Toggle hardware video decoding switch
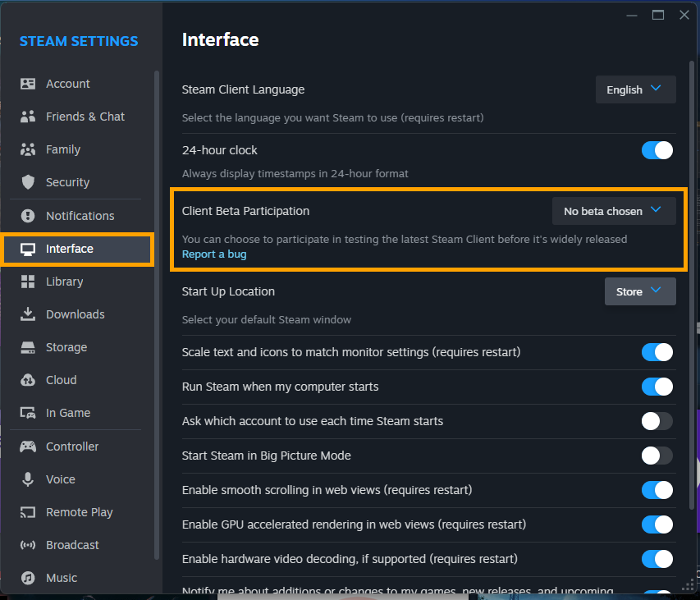Viewport: 700px width, 600px height. [657, 559]
